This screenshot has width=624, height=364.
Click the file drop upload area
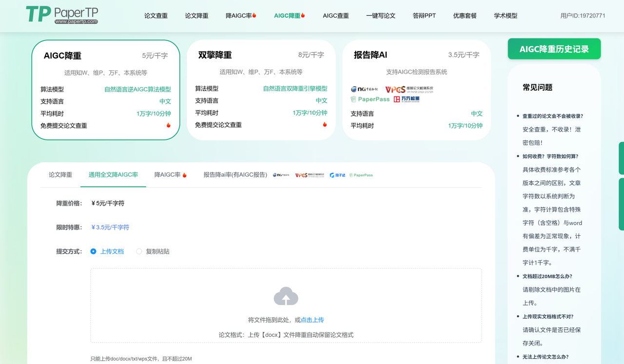286,306
